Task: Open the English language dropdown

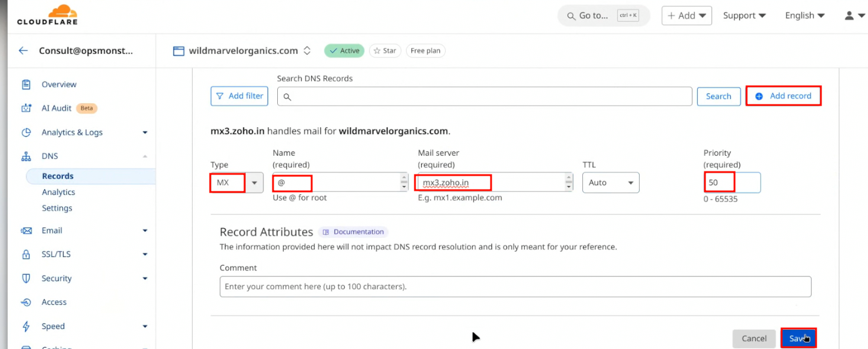Action: [805, 16]
